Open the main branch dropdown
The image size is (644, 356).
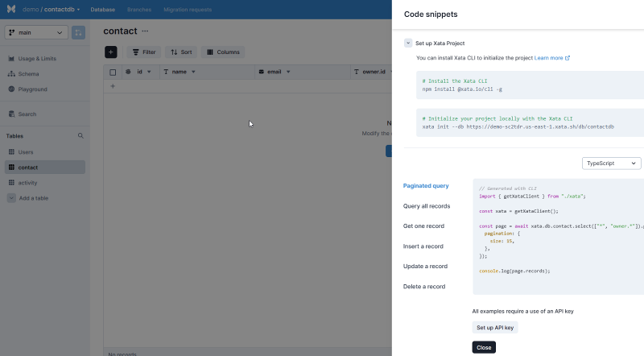click(x=36, y=32)
